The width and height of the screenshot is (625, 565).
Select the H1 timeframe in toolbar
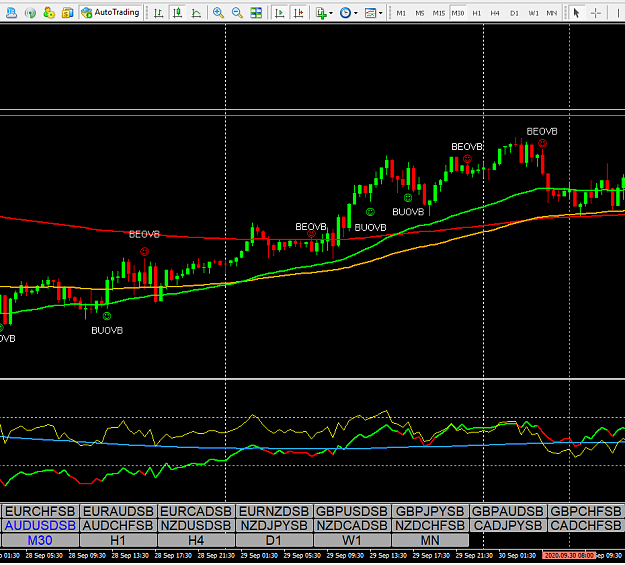476,13
